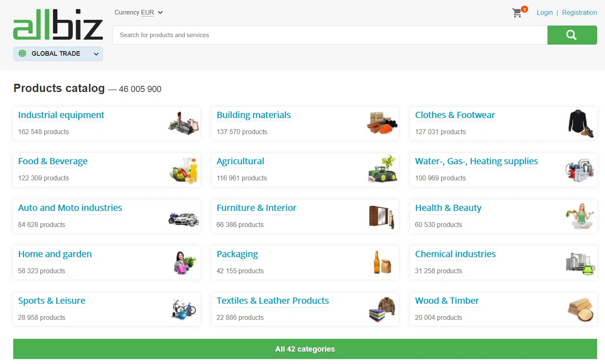
Task: Click the allbiz logo
Action: click(x=58, y=25)
